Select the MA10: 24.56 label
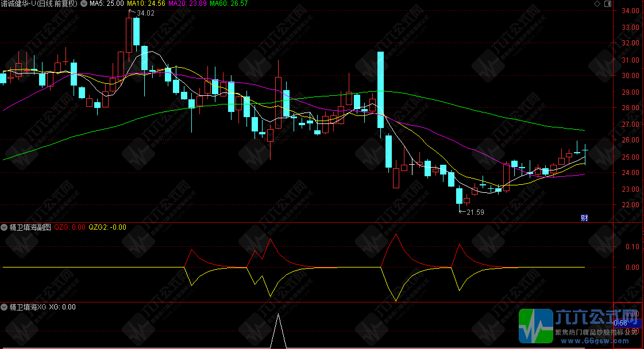 pyautogui.click(x=146, y=3)
